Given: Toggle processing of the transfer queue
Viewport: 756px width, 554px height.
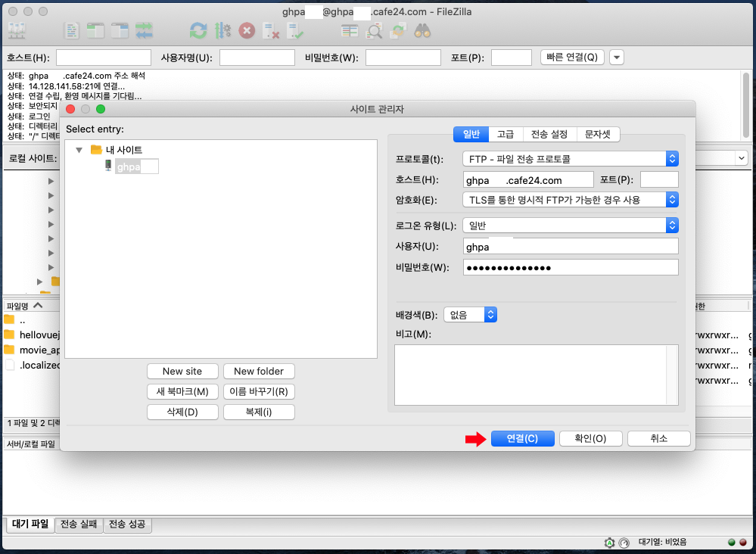Looking at the screenshot, I should click(x=222, y=31).
